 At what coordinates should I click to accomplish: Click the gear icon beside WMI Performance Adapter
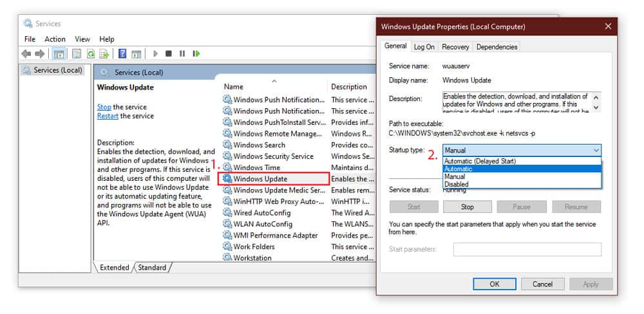click(227, 235)
